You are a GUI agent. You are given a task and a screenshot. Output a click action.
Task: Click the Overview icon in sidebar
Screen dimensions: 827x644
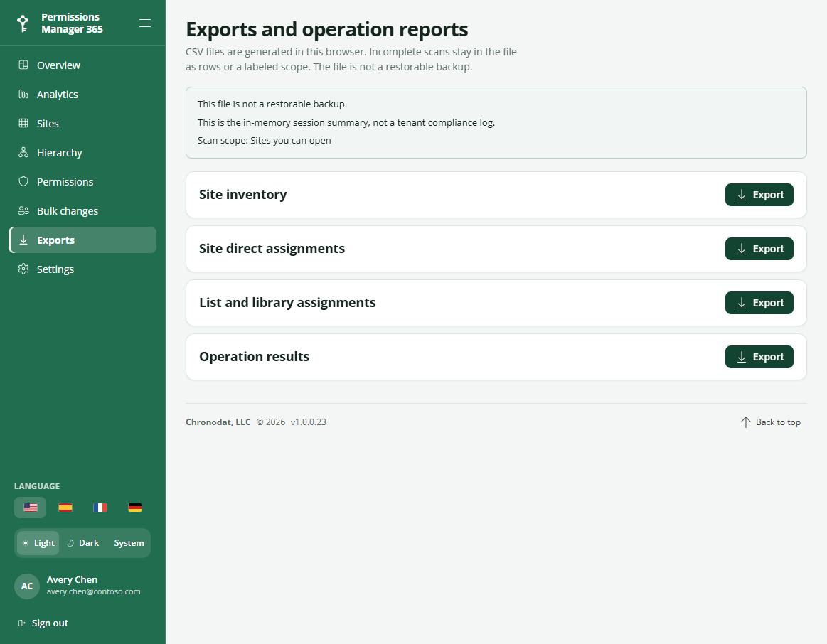(x=23, y=65)
